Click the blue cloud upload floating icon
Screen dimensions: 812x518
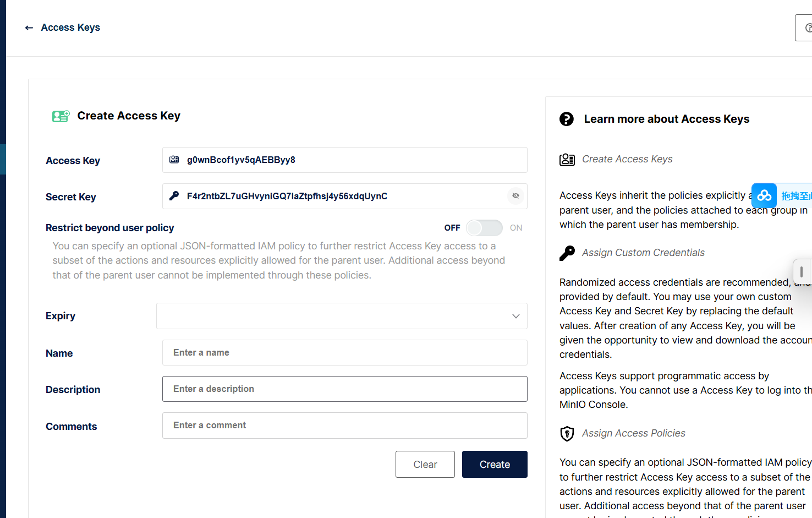(764, 195)
